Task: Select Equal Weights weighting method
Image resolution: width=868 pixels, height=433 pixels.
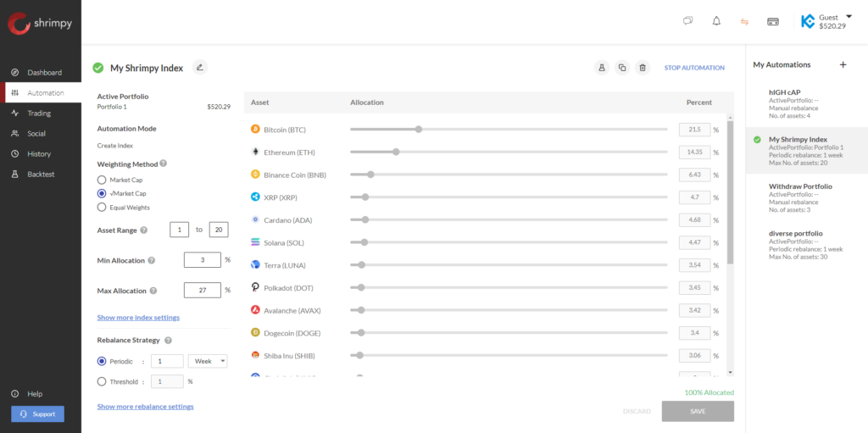Action: click(102, 207)
